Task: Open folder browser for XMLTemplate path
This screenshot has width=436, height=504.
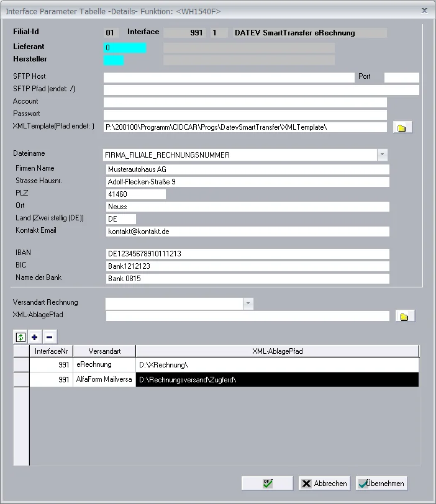Action: (402, 128)
